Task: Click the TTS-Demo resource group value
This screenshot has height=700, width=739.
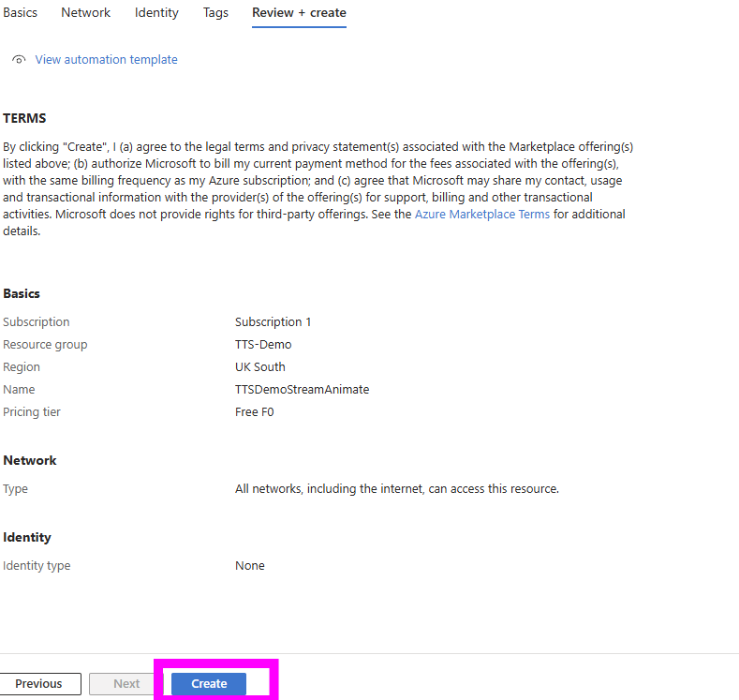Action: click(263, 345)
